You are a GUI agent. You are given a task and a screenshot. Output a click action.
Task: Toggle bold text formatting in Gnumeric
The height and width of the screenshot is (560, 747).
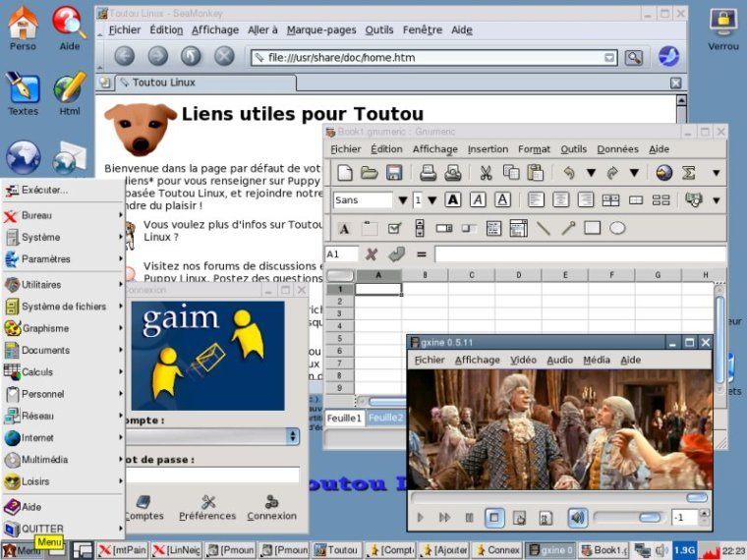pyautogui.click(x=452, y=200)
